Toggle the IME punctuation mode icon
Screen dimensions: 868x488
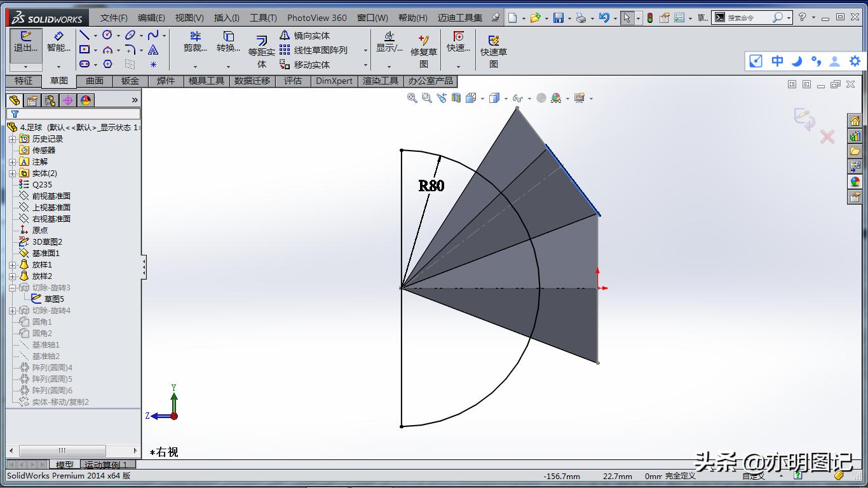coord(816,61)
